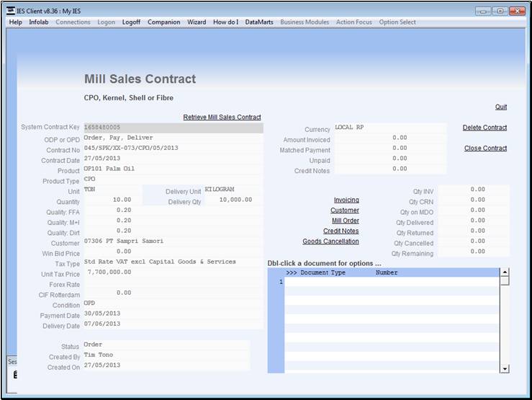Click the Created By field Tim Tono
Viewport: 532px width, 400px height.
point(166,355)
